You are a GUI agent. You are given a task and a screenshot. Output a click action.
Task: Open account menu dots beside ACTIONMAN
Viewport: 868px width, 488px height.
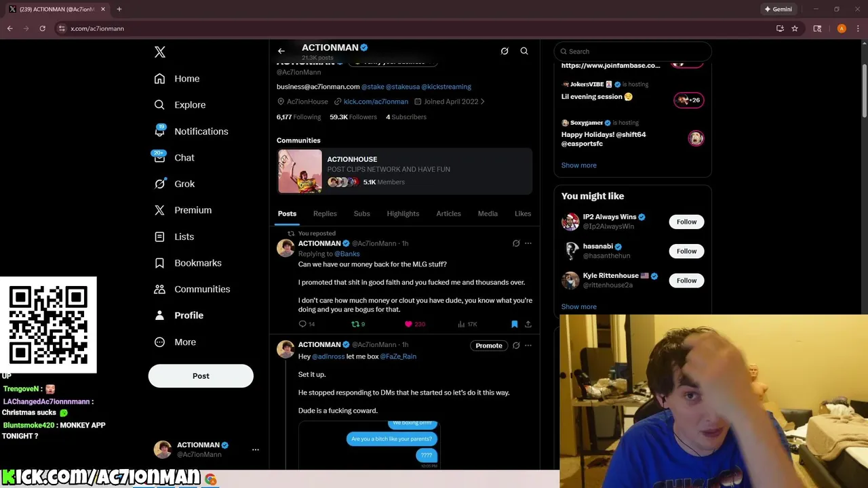click(x=256, y=449)
